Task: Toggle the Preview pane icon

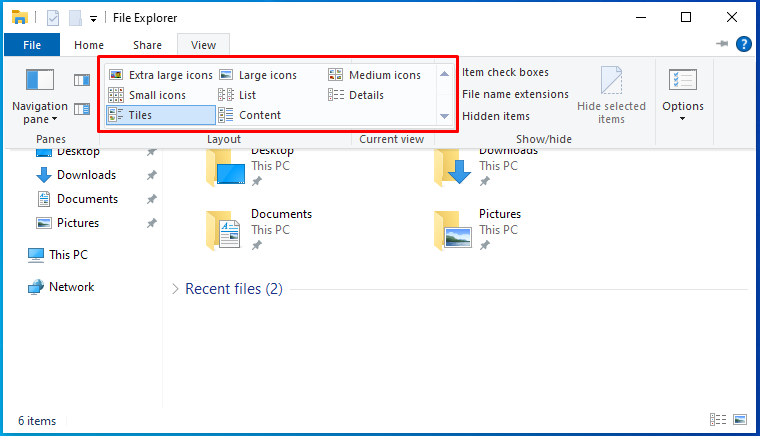Action: (82, 80)
